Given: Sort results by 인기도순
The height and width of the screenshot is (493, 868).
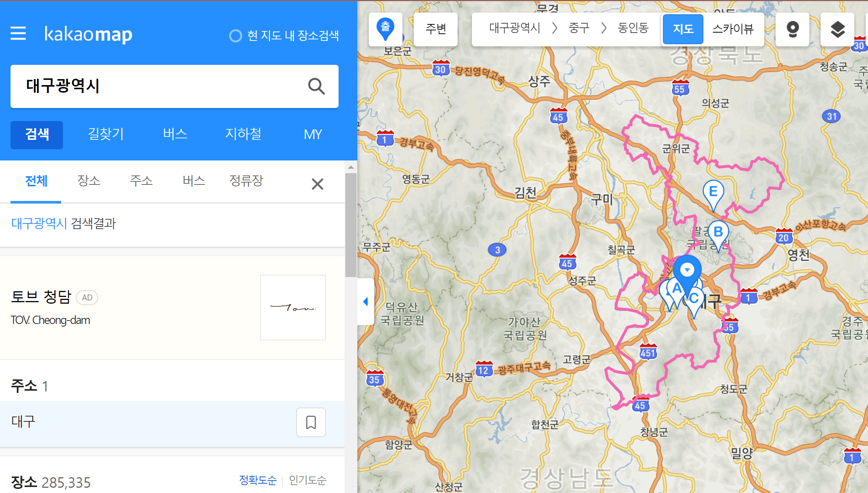Looking at the screenshot, I should pyautogui.click(x=307, y=480).
